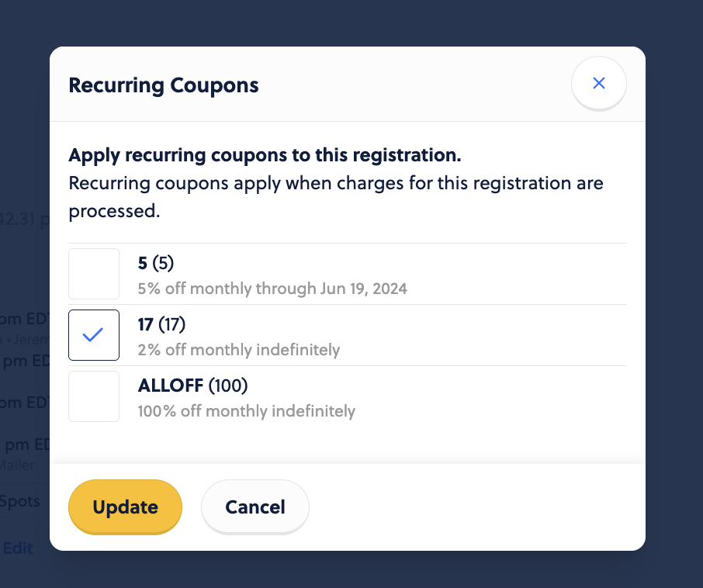Click the Edit link behind the dialog

tap(18, 548)
